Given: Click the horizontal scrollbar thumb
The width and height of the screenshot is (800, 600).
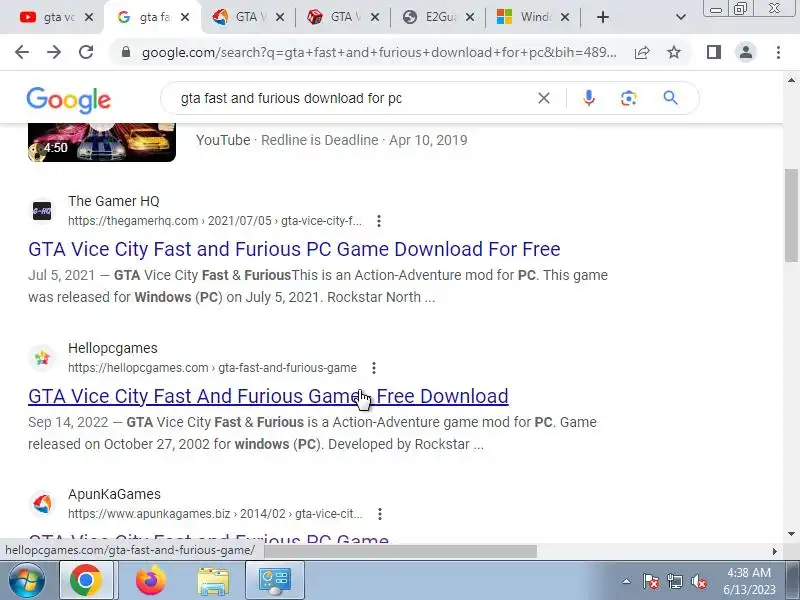Looking at the screenshot, I should 401,551.
